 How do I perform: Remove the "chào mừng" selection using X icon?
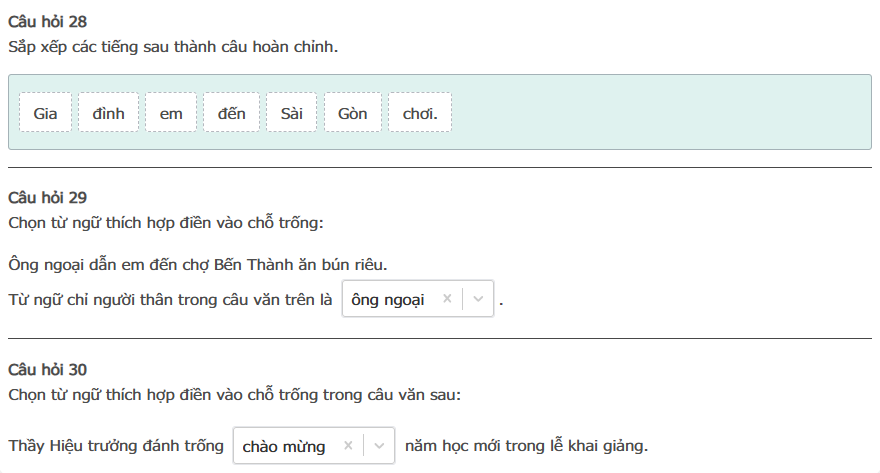pyautogui.click(x=348, y=446)
